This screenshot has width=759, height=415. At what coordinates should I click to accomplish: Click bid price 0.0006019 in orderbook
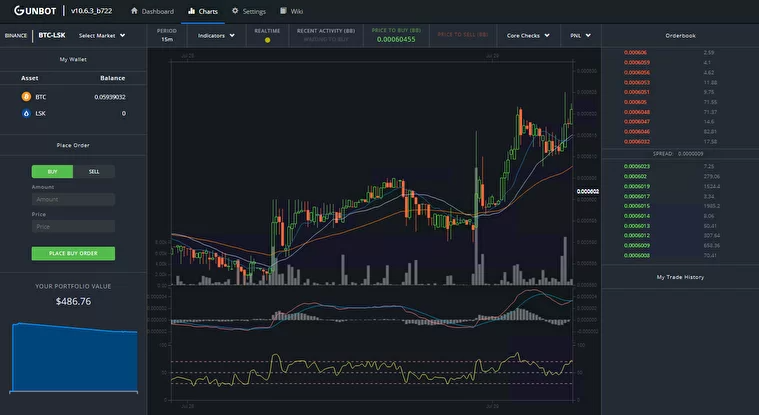coord(637,186)
